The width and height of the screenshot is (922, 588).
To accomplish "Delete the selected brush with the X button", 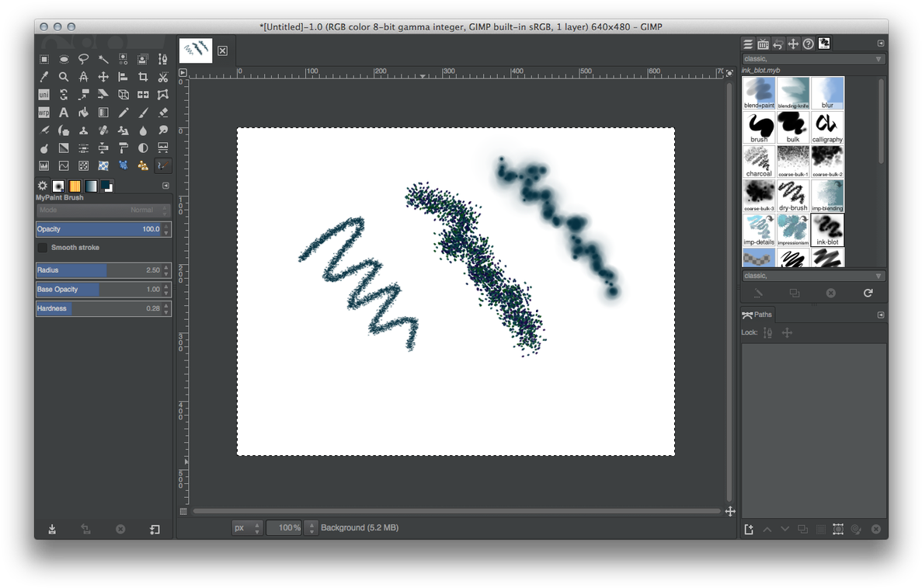I will [830, 293].
